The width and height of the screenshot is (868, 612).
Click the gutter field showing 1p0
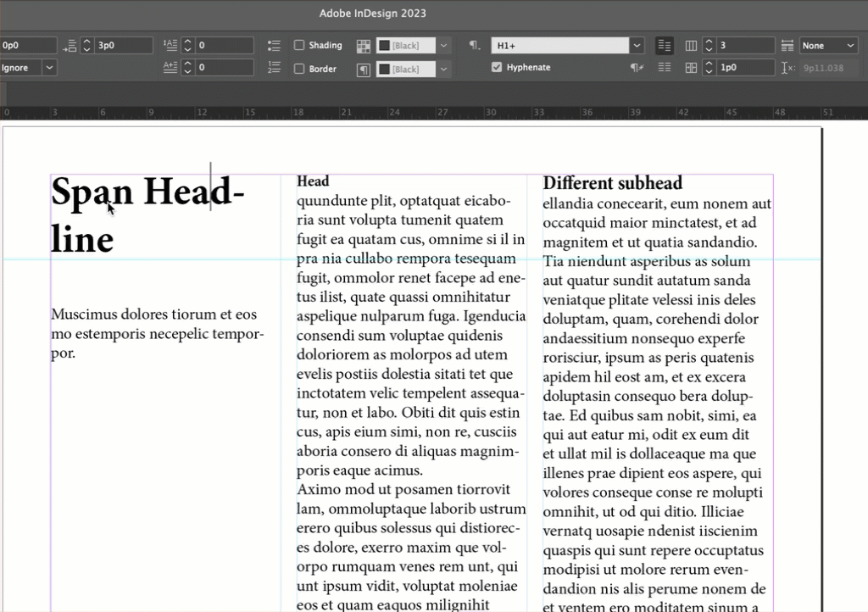tap(745, 68)
